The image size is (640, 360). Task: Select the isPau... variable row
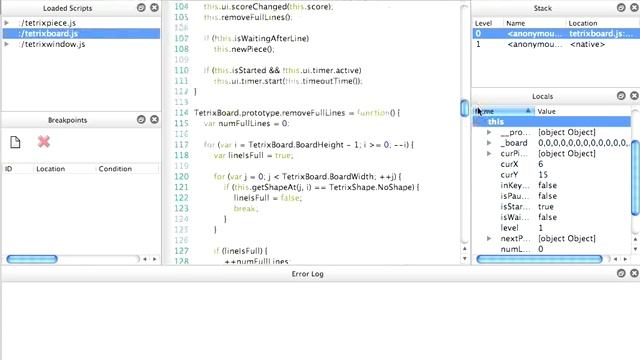click(551, 196)
